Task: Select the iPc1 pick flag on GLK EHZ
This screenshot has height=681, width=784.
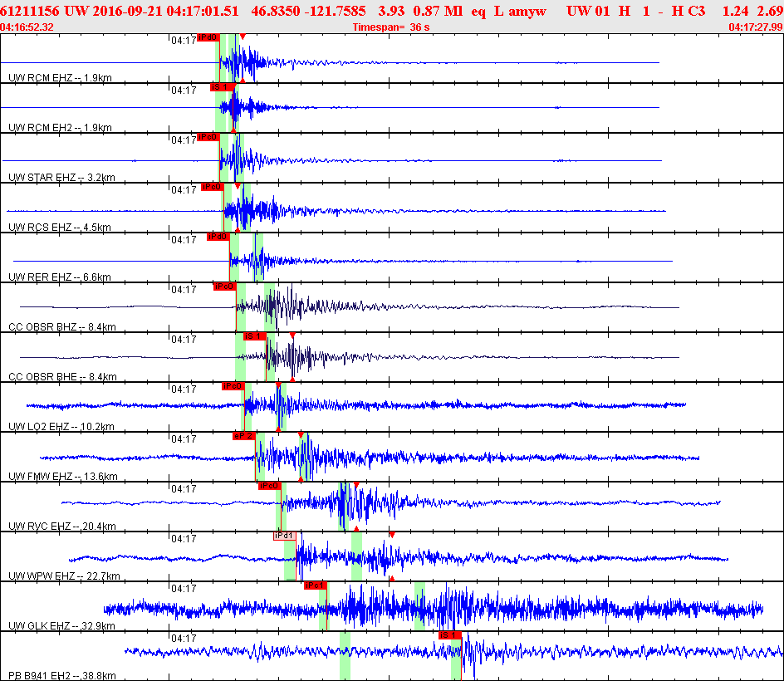Action: click(x=316, y=585)
